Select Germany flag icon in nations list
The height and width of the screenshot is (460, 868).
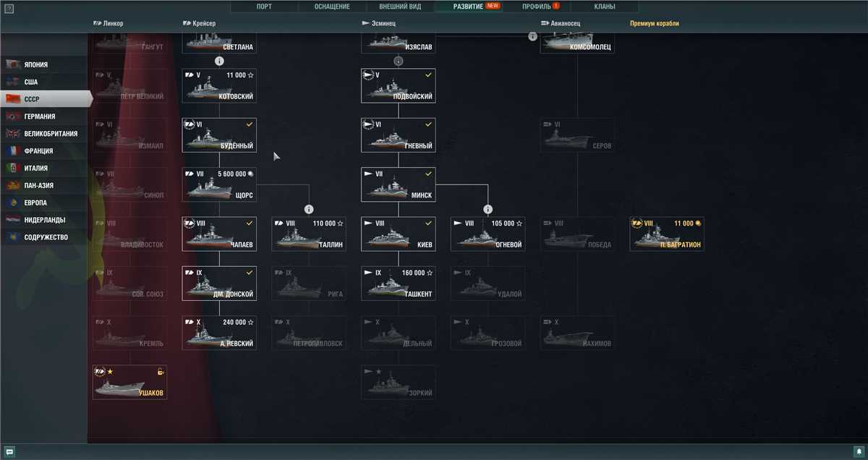pyautogui.click(x=12, y=116)
